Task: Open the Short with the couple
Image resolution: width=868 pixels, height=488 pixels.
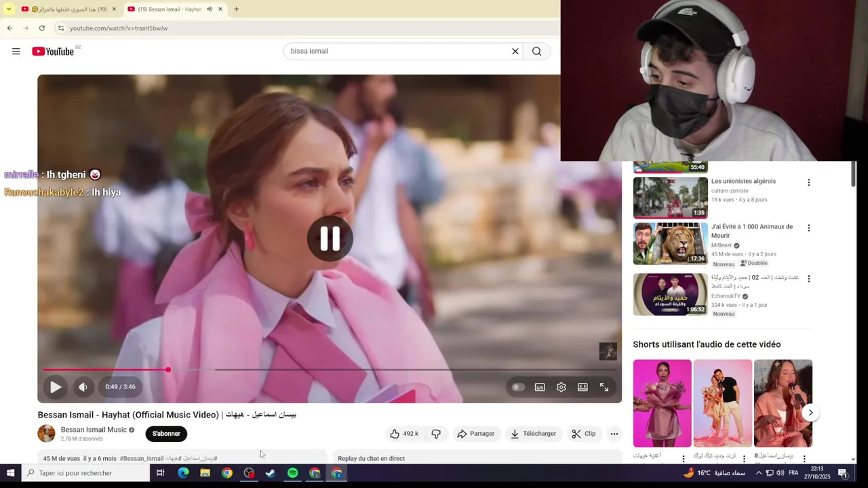Action: pyautogui.click(x=722, y=403)
